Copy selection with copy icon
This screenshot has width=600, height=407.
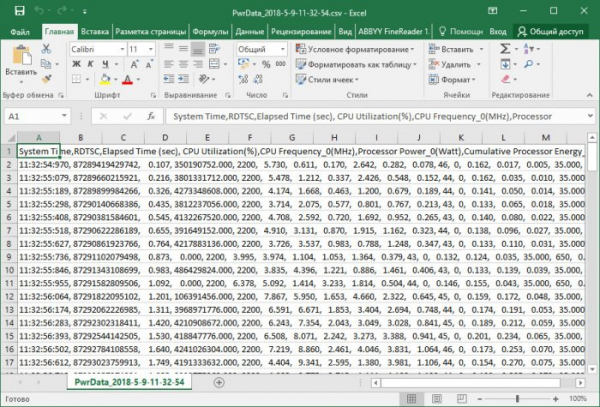[46, 64]
